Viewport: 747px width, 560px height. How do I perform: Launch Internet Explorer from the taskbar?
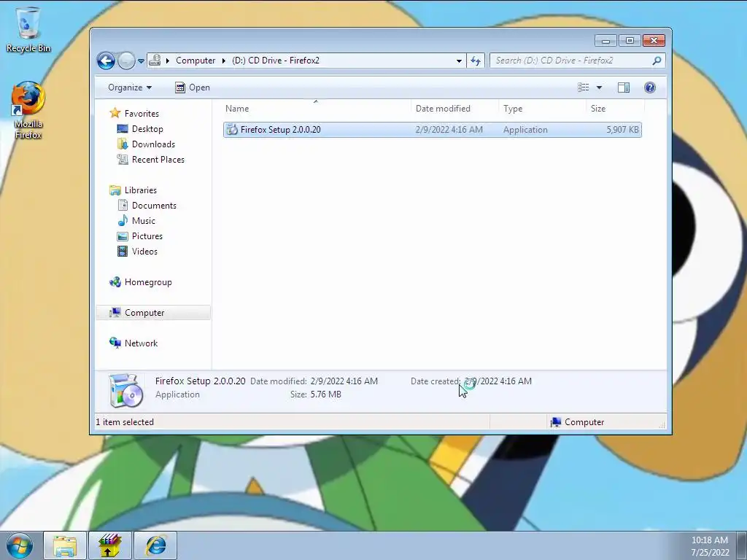coord(155,545)
